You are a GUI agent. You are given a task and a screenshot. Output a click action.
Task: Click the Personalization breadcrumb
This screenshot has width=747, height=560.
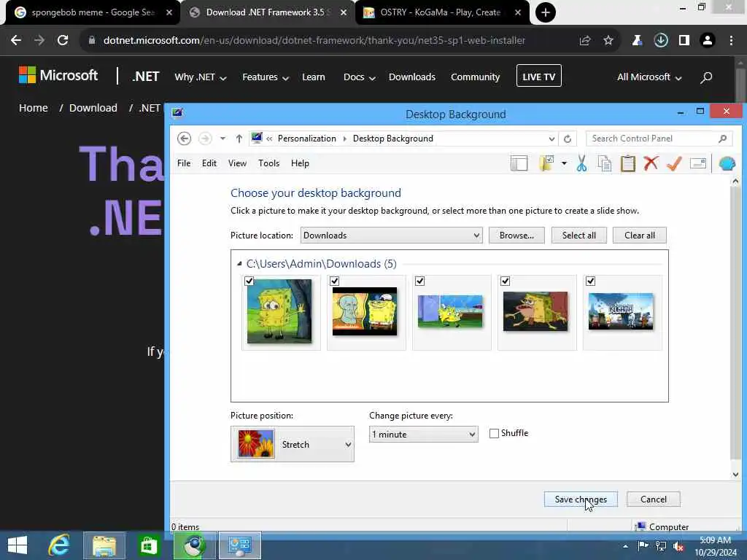(307, 139)
